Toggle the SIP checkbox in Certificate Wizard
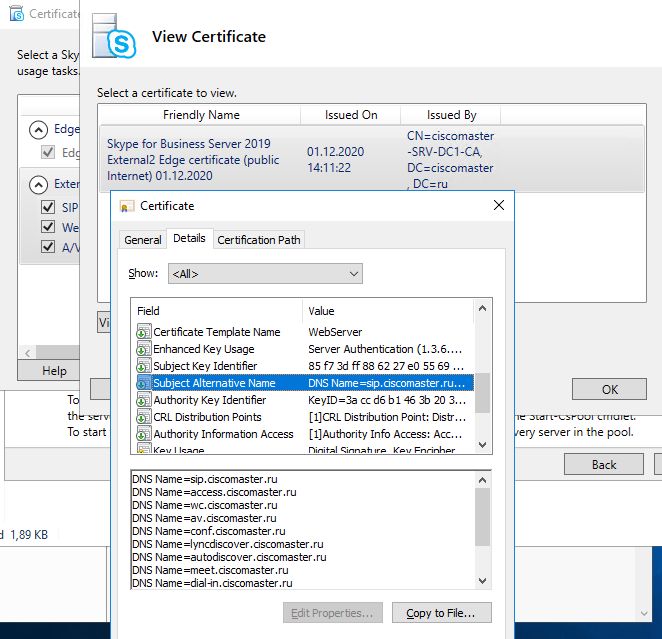Image resolution: width=662 pixels, height=639 pixels. click(48, 207)
